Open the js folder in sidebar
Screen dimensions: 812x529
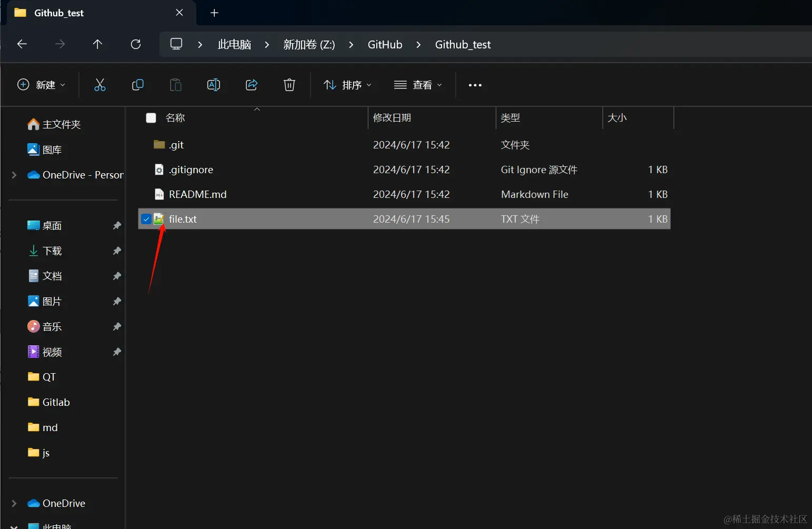pos(38,453)
